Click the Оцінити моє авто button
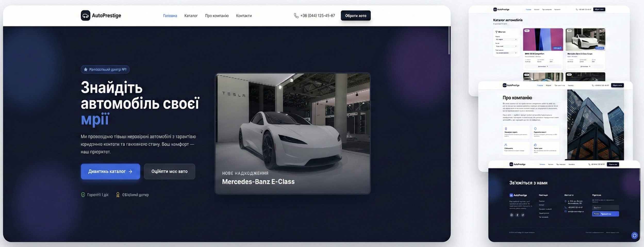 click(x=169, y=171)
